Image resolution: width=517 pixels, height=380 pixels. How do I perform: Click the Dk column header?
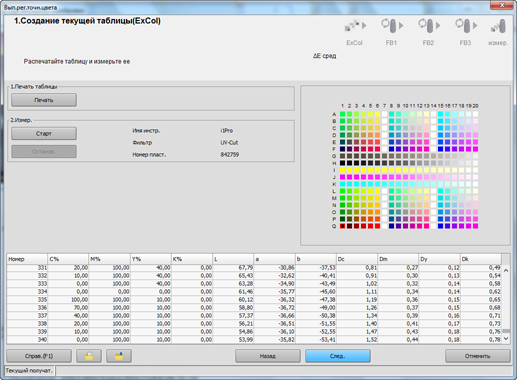481,259
